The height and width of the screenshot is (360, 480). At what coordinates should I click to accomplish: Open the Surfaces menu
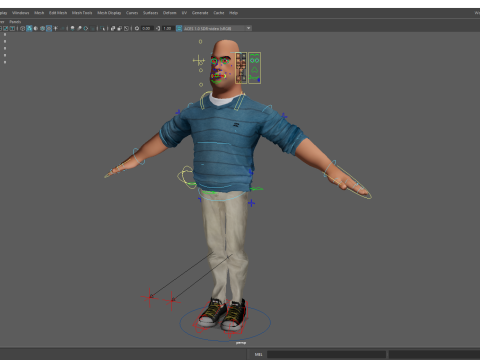tap(151, 13)
